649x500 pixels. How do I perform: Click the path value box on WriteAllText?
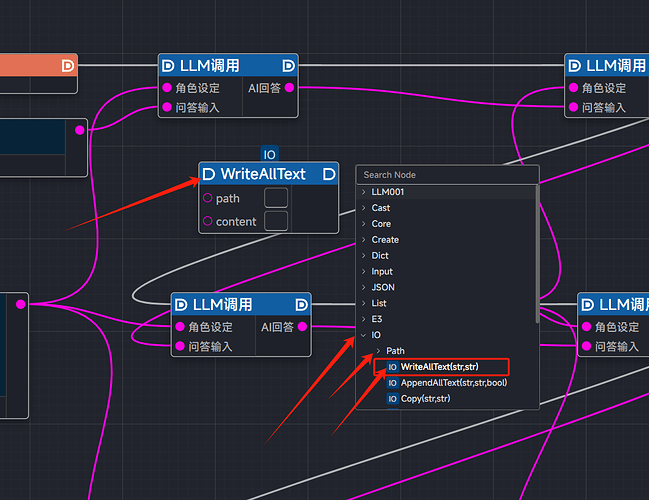point(276,198)
